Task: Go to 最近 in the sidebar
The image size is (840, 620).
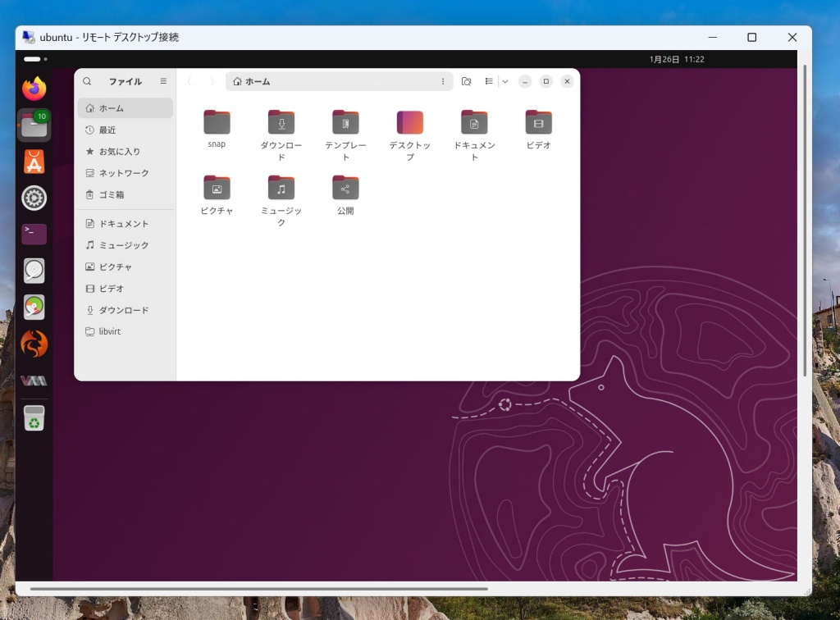Action: (x=107, y=130)
